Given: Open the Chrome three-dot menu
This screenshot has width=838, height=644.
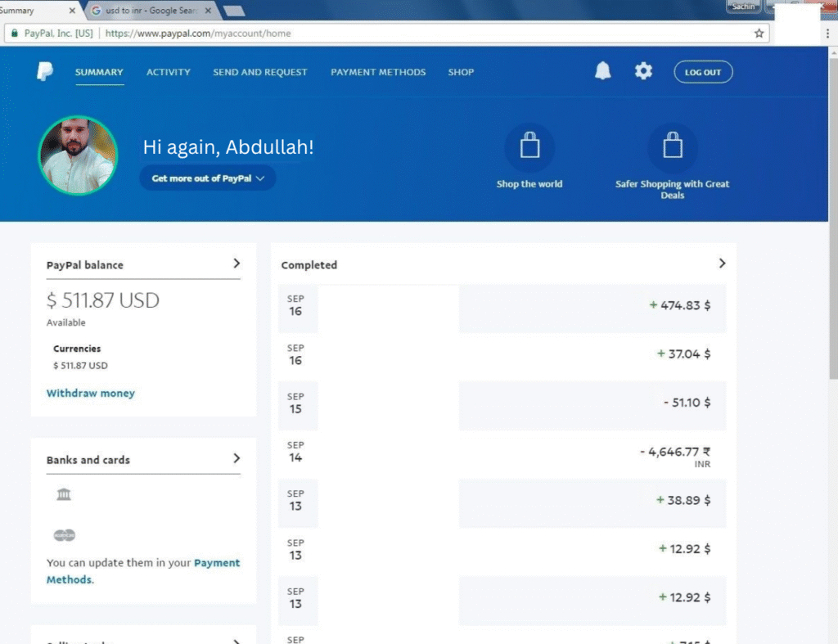Looking at the screenshot, I should pyautogui.click(x=827, y=34).
